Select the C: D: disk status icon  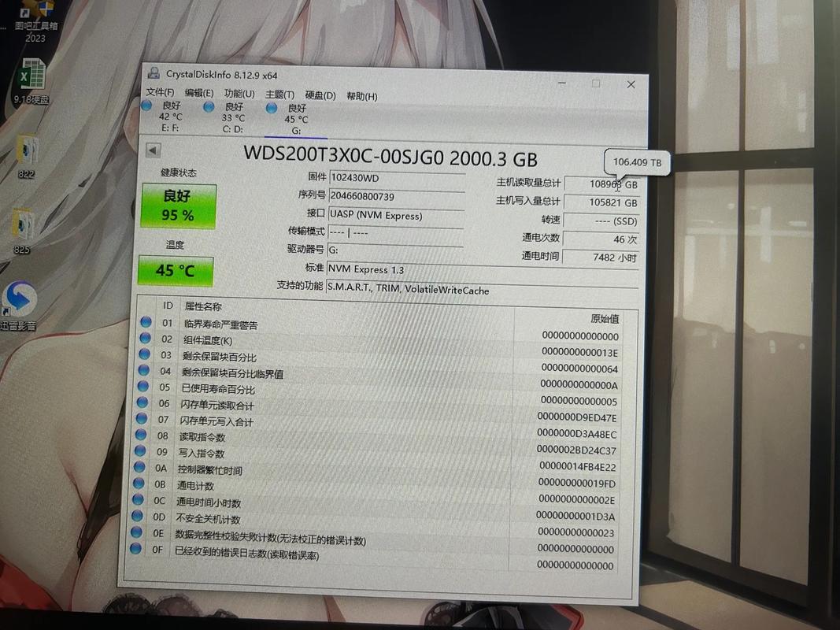(209, 106)
